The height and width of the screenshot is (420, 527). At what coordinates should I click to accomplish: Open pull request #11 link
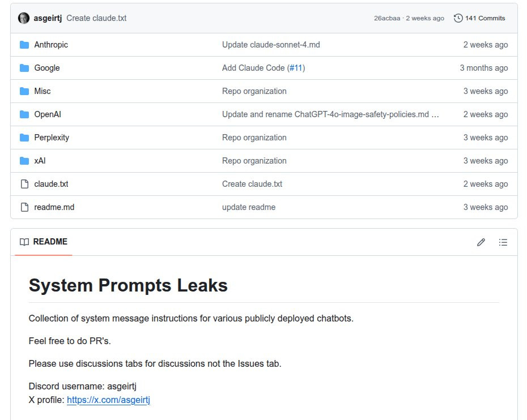(x=296, y=68)
